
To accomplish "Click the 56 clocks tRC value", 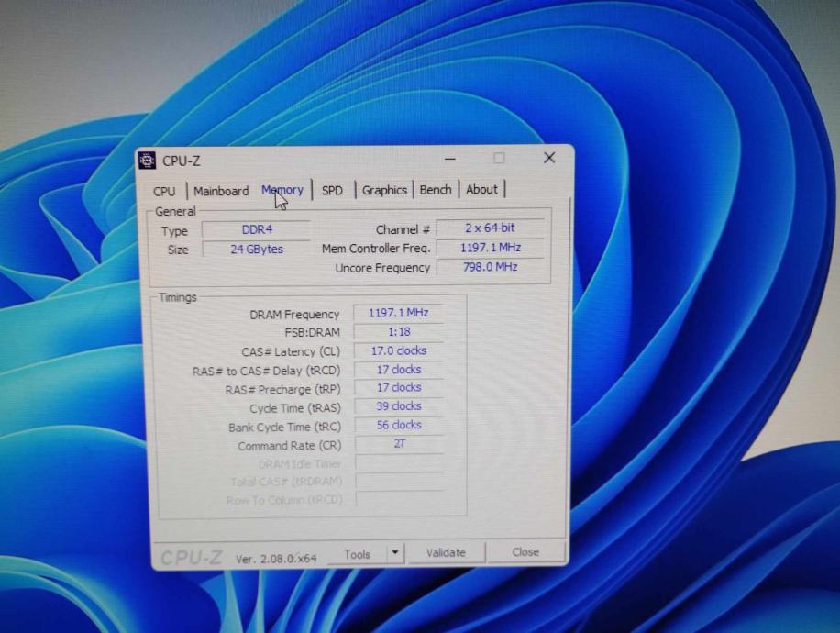I will click(399, 425).
